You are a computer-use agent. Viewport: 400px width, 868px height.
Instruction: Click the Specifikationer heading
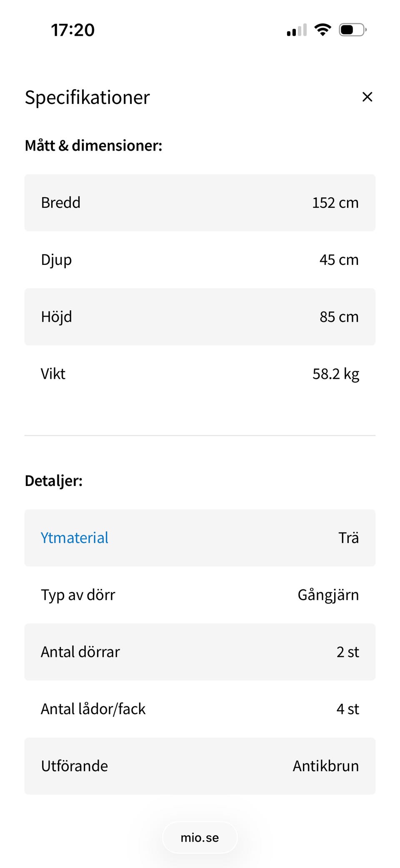pos(87,98)
